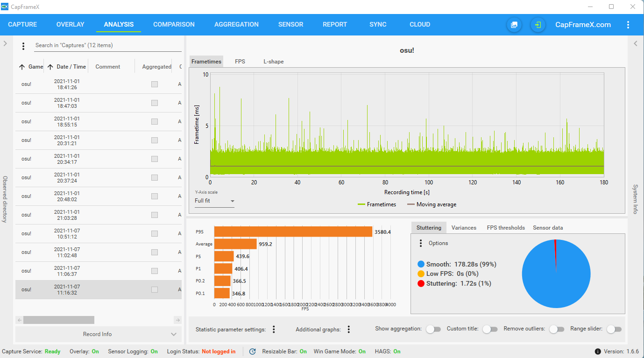
Task: Click the stuttering pie chart
Action: [x=556, y=274]
